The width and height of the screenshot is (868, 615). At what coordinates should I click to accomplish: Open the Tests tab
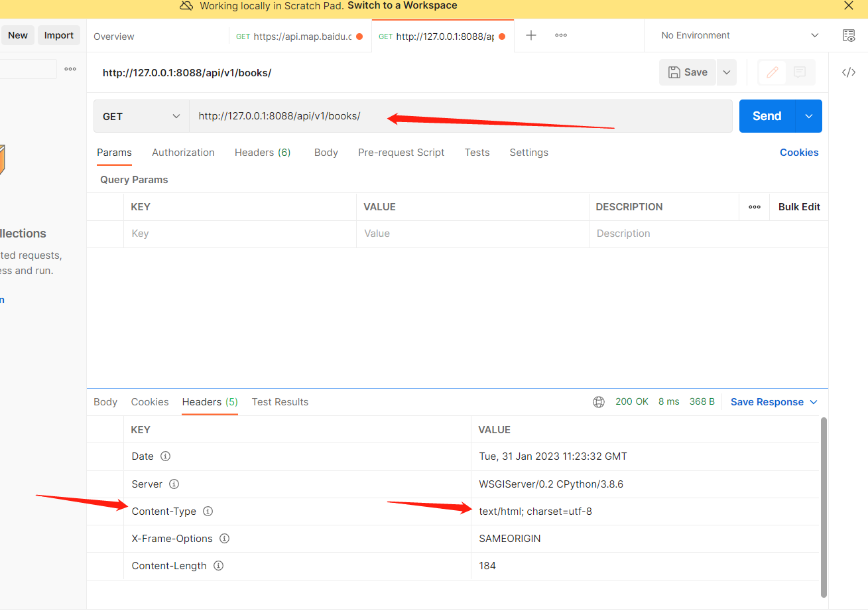click(x=477, y=153)
